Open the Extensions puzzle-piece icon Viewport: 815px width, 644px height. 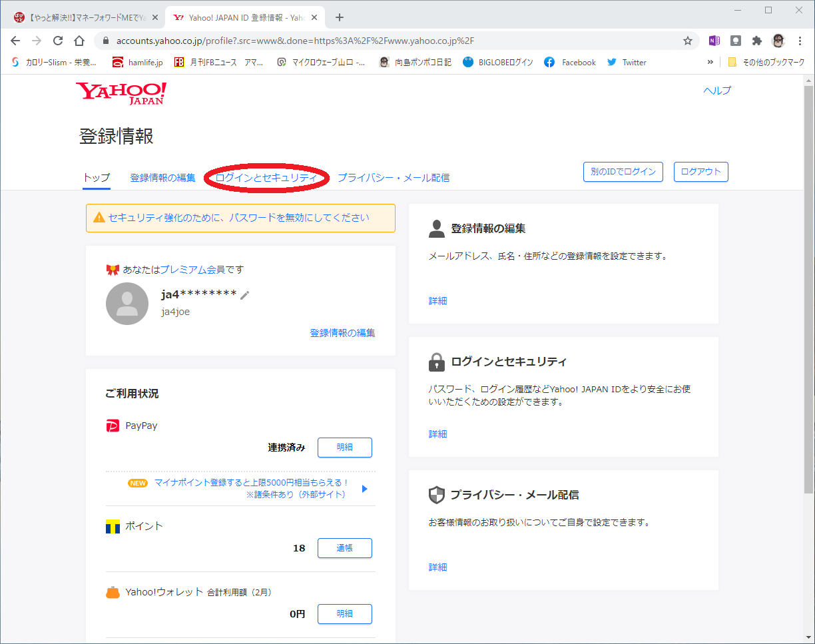tap(757, 41)
